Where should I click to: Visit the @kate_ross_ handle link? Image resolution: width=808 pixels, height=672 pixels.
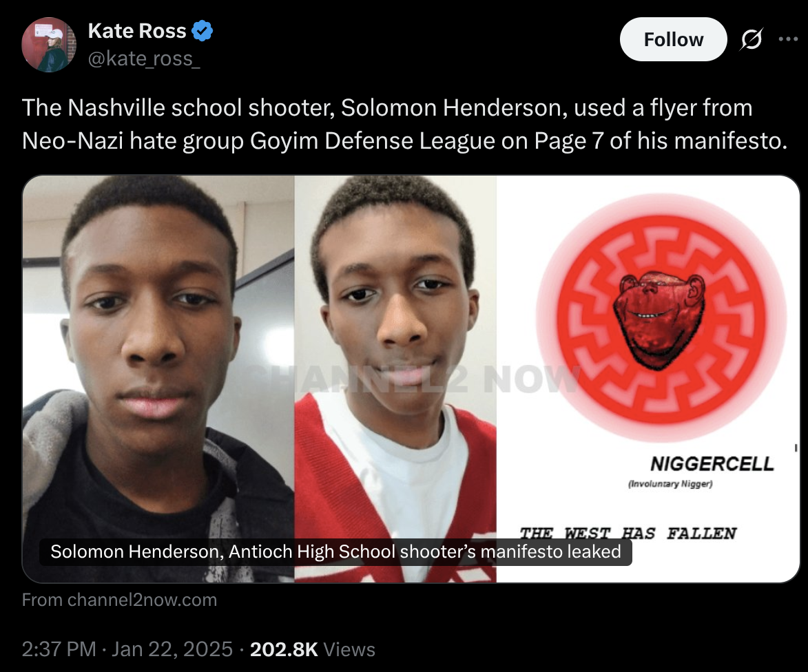[x=144, y=59]
